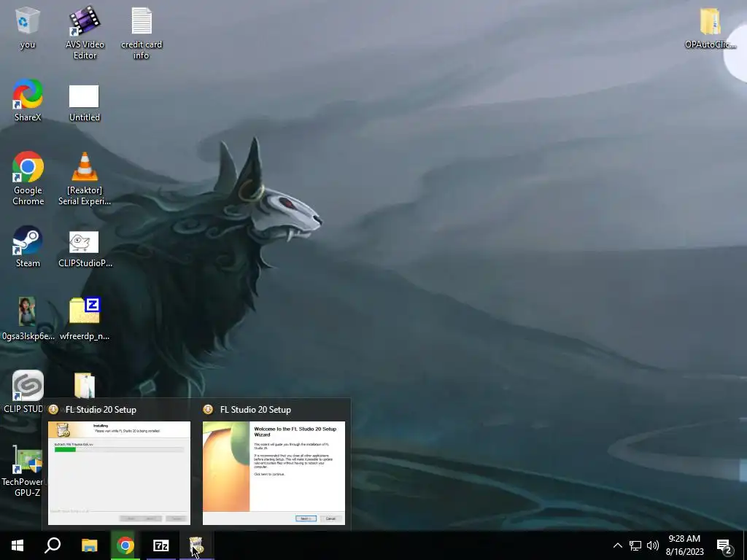Open the wfreerdp_n... zip folder
Image resolution: width=747 pixels, height=560 pixels.
(85, 319)
